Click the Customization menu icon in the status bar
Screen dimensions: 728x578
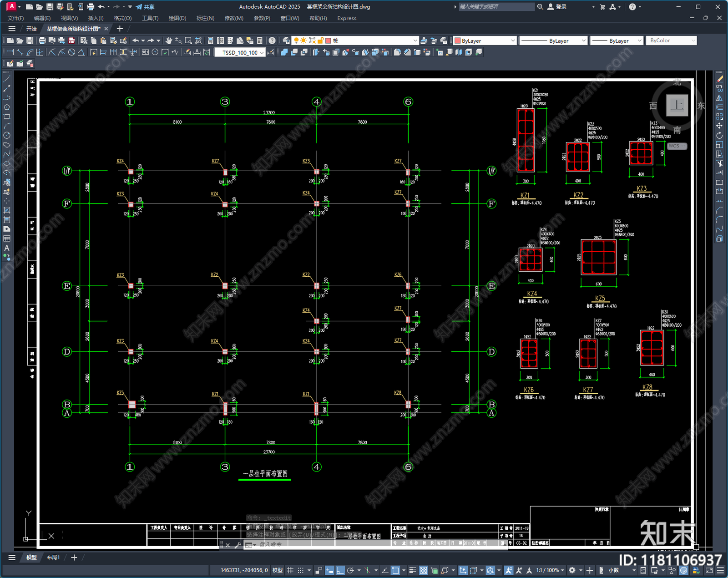[720, 570]
